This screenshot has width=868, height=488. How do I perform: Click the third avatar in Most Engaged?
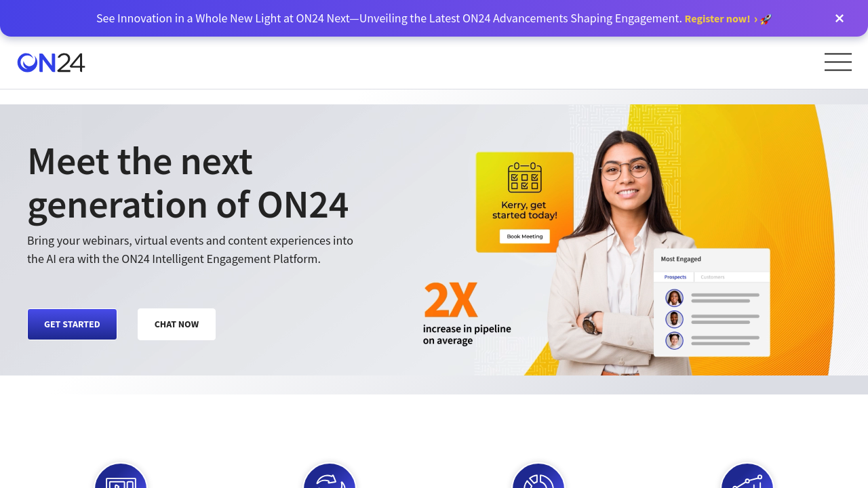point(674,340)
